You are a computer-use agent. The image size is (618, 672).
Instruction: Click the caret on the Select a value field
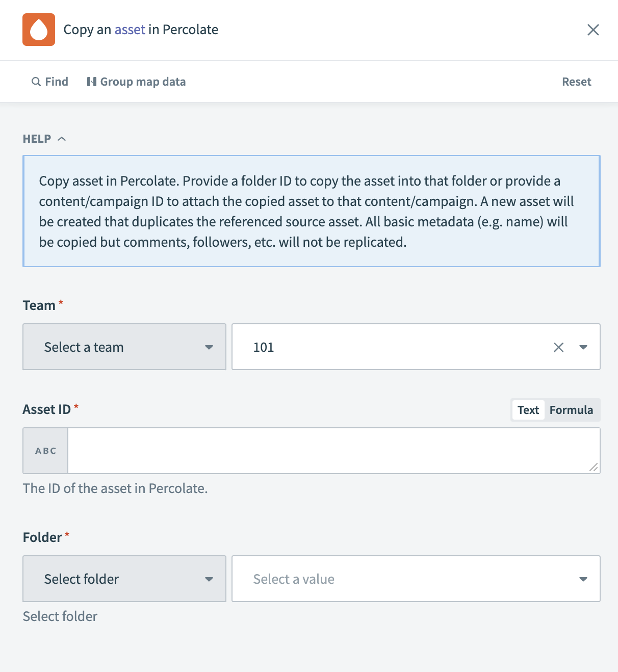583,579
